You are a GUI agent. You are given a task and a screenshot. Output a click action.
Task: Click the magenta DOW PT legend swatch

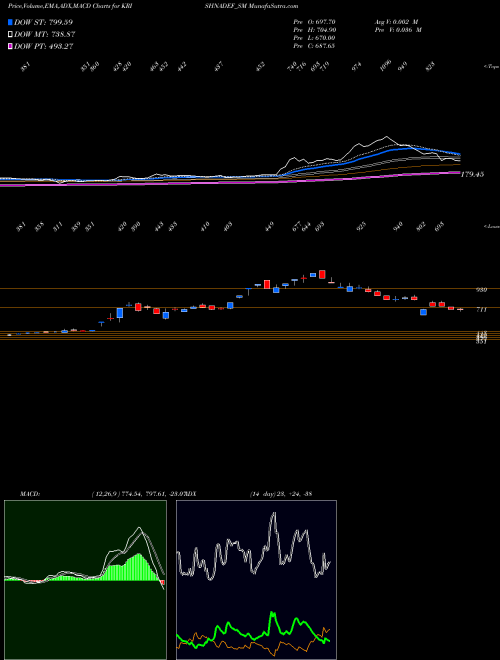coord(11,46)
